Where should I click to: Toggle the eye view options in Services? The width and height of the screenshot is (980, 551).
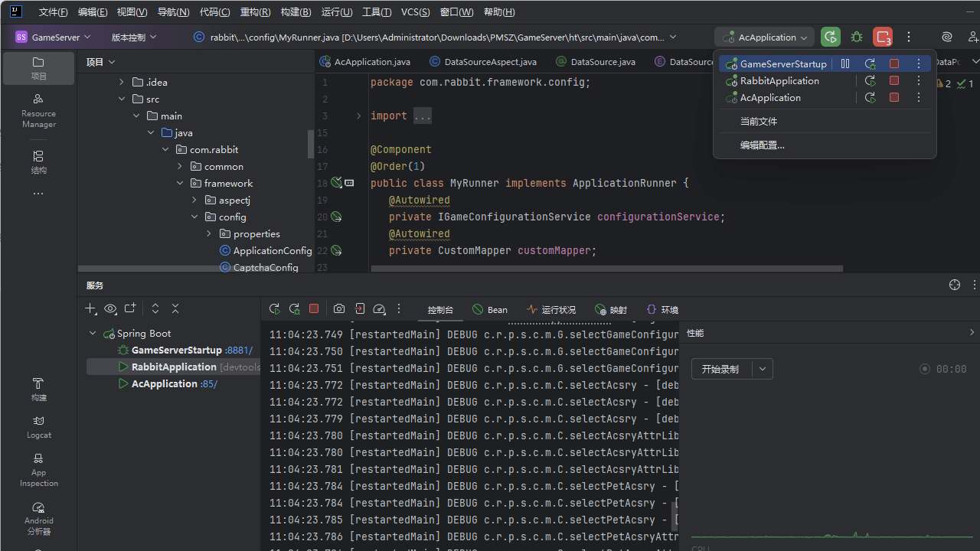(111, 309)
